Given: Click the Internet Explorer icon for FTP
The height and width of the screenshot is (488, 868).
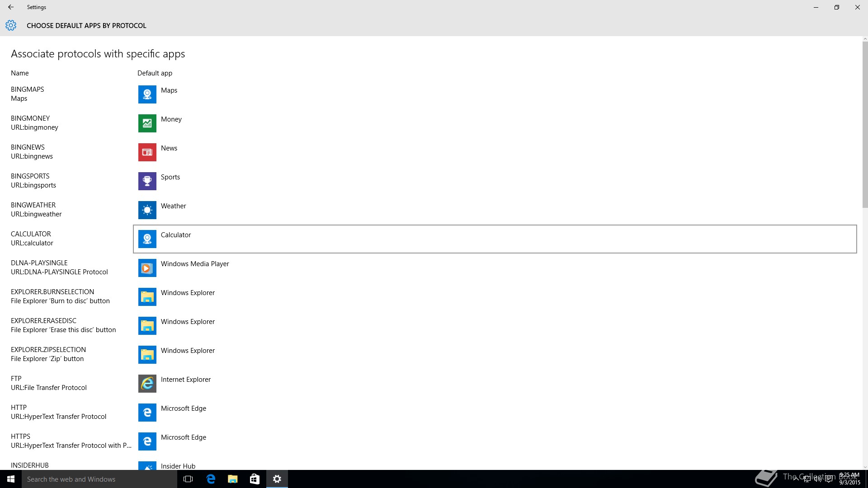Looking at the screenshot, I should pos(147,384).
